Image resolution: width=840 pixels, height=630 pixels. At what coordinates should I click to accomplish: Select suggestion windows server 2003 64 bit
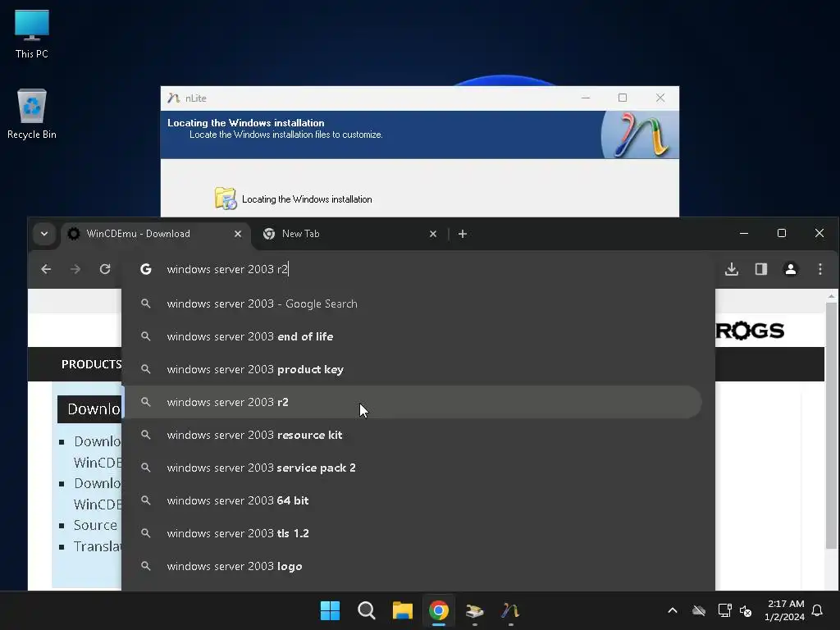pos(412,500)
